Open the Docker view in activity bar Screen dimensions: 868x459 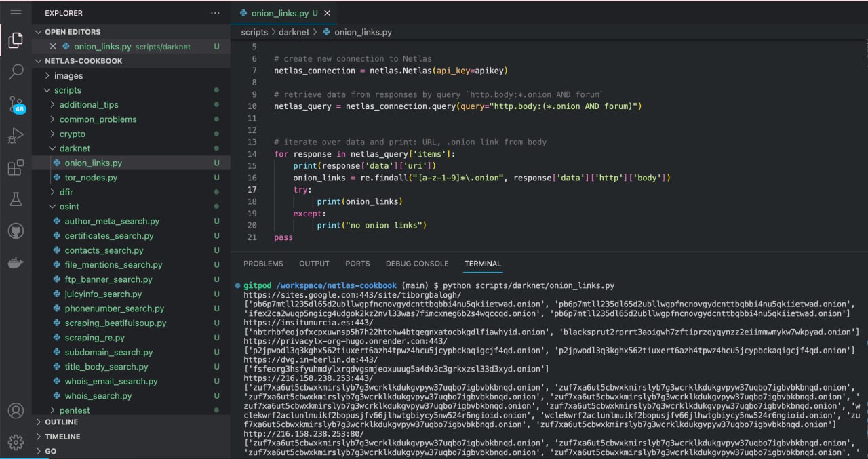pos(16,262)
